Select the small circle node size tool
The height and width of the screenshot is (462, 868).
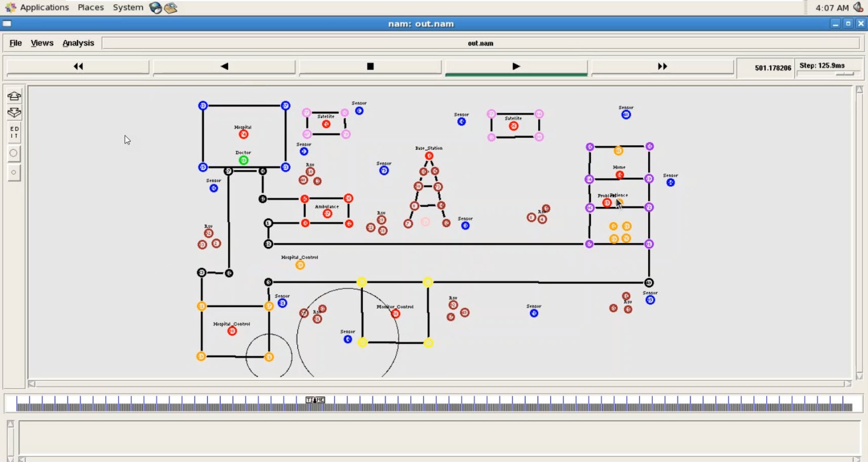pyautogui.click(x=14, y=172)
